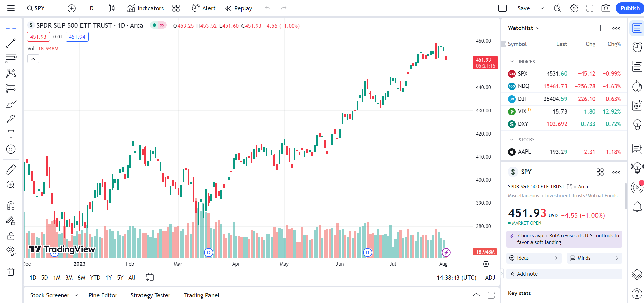Open the Trading Panel tab
Viewport: 644px width, 303px height.
click(202, 295)
